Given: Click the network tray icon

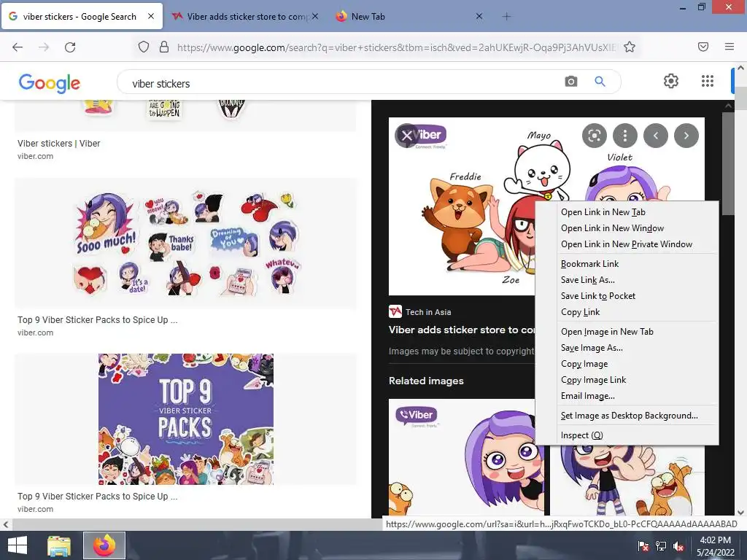Looking at the screenshot, I should [x=661, y=545].
